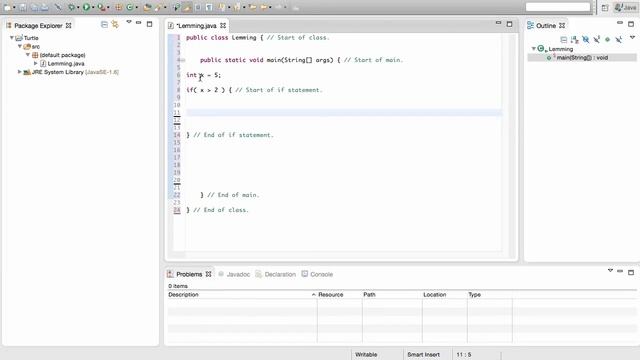This screenshot has width=640, height=360.
Task: Click Writable in status bar
Action: pos(366,354)
